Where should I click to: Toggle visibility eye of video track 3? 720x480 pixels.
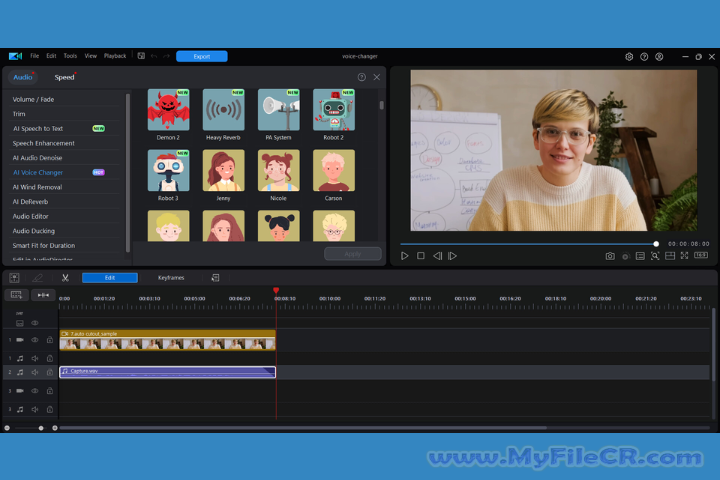(x=35, y=391)
